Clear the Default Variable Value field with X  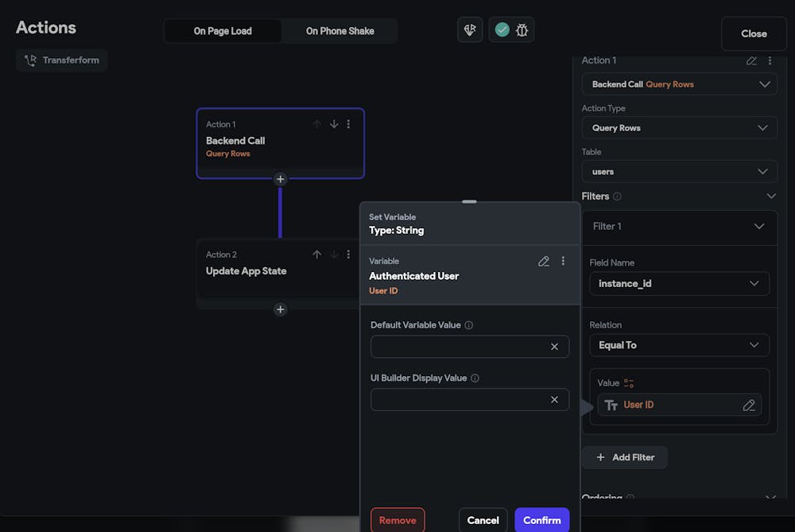tap(554, 347)
